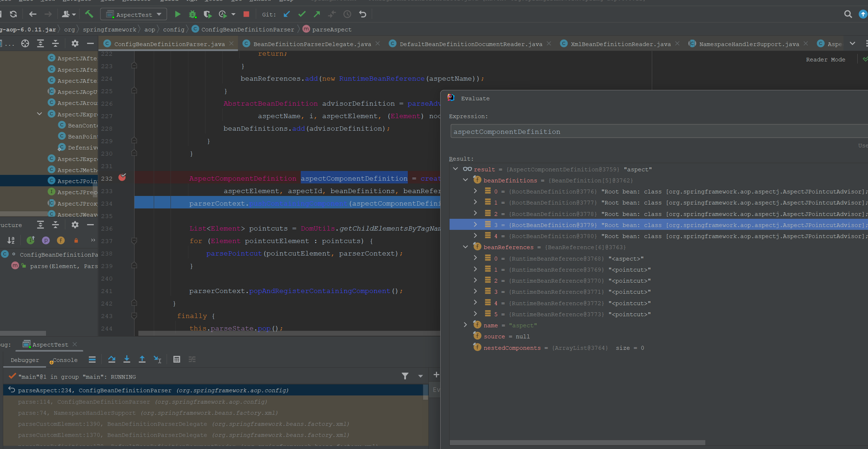Toggle Show Properties filter in Structure

click(x=46, y=241)
